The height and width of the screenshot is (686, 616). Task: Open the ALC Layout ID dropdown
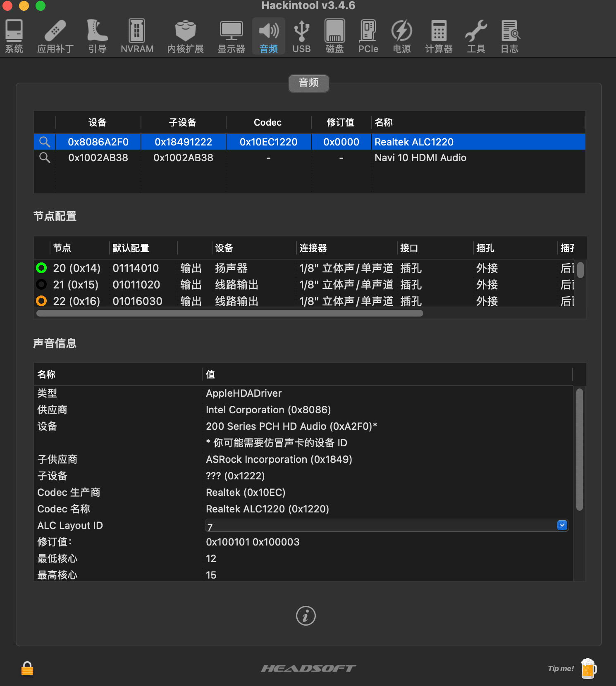point(562,525)
